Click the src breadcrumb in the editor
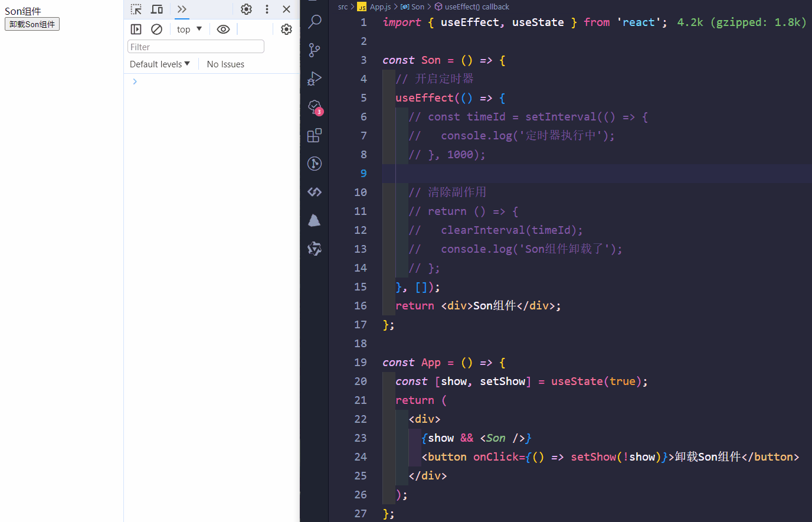Viewport: 812px width, 522px height. [x=343, y=6]
